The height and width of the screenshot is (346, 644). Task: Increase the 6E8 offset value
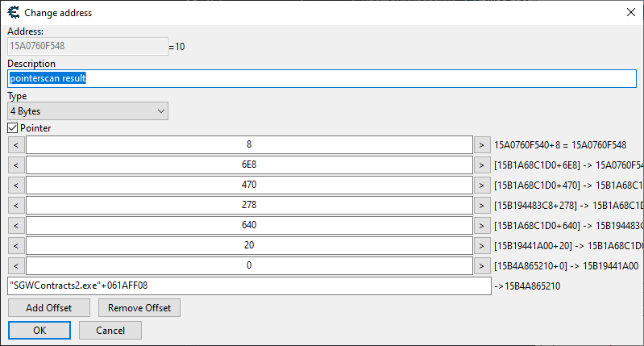pyautogui.click(x=481, y=165)
